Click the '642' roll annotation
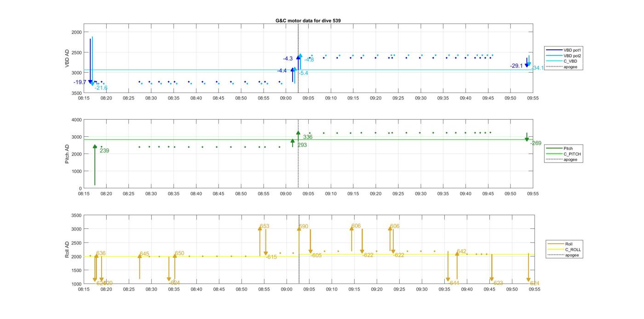 click(461, 252)
